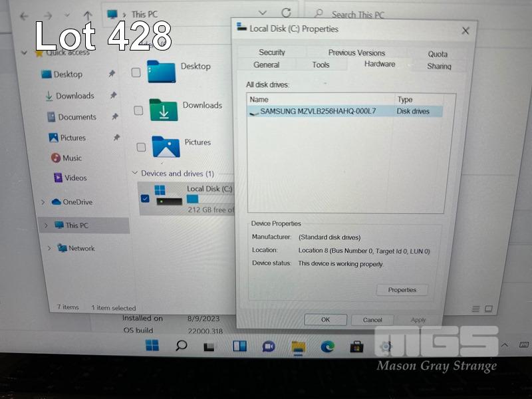Screen dimensions: 532x399
Task: Uncheck the Local Disk (C:) checkbox
Action: (145, 198)
